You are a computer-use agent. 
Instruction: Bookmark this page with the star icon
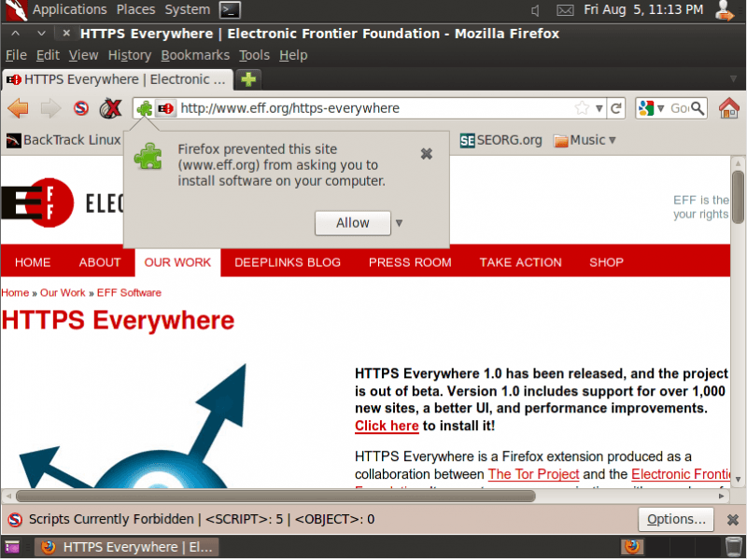[582, 108]
